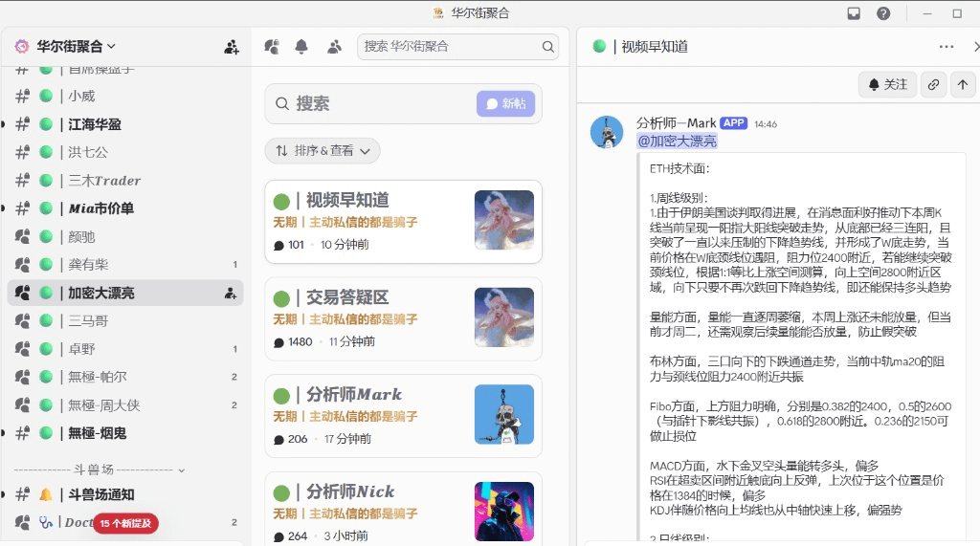This screenshot has height=546, width=980.
Task: Click the invite people icon beside server name
Action: pyautogui.click(x=232, y=46)
